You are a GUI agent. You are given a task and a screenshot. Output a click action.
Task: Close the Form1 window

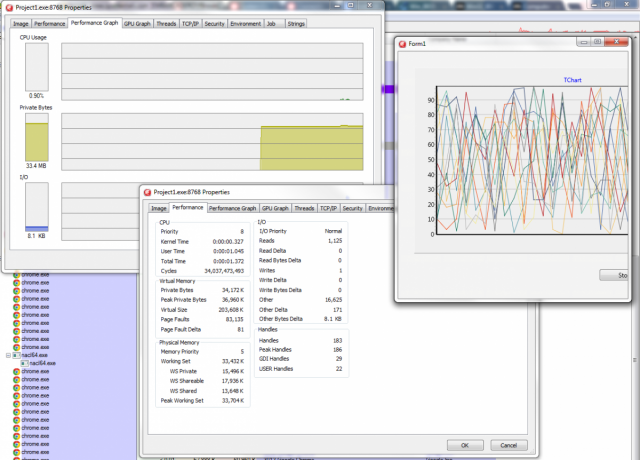(616, 42)
